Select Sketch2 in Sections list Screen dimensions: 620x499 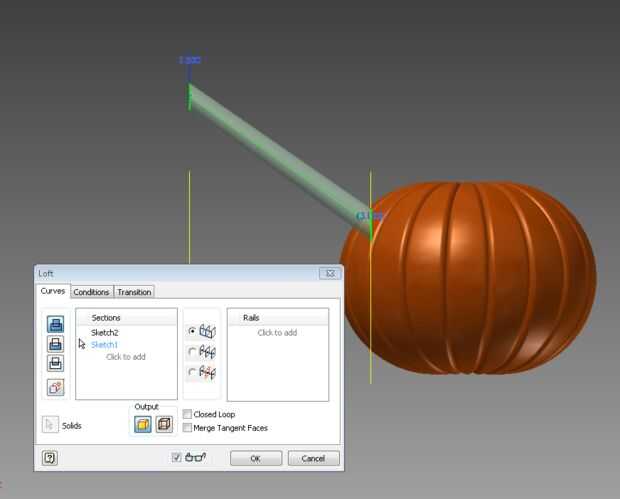[105, 333]
